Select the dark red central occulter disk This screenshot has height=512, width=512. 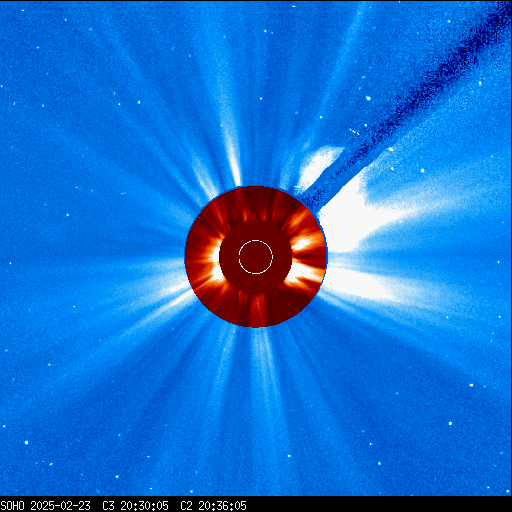(256, 257)
